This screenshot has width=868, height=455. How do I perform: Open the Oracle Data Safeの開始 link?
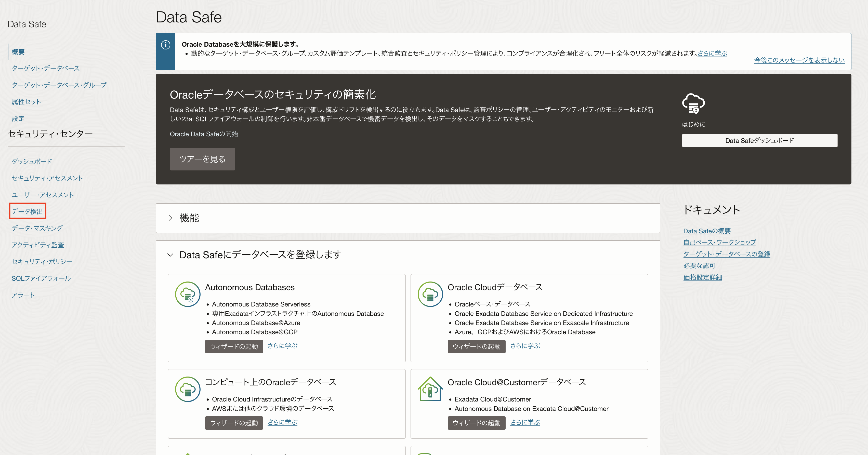pyautogui.click(x=204, y=134)
